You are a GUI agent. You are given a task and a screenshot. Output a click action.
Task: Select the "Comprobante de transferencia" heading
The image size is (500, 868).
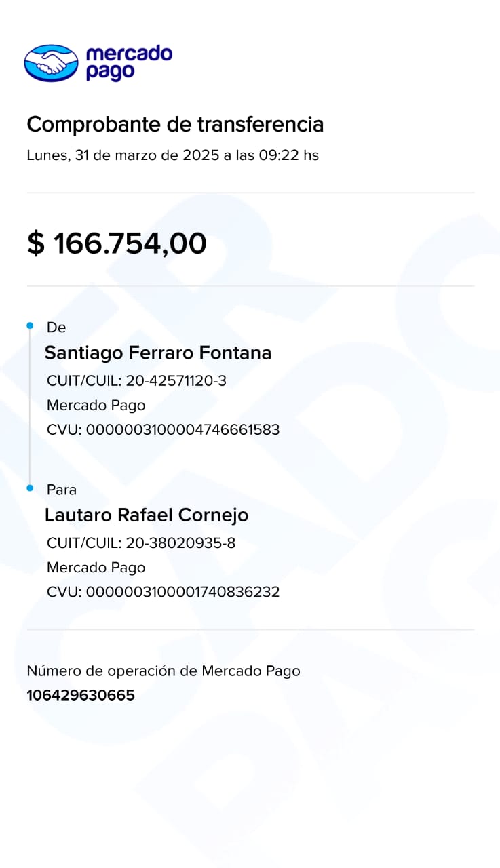pos(175,125)
